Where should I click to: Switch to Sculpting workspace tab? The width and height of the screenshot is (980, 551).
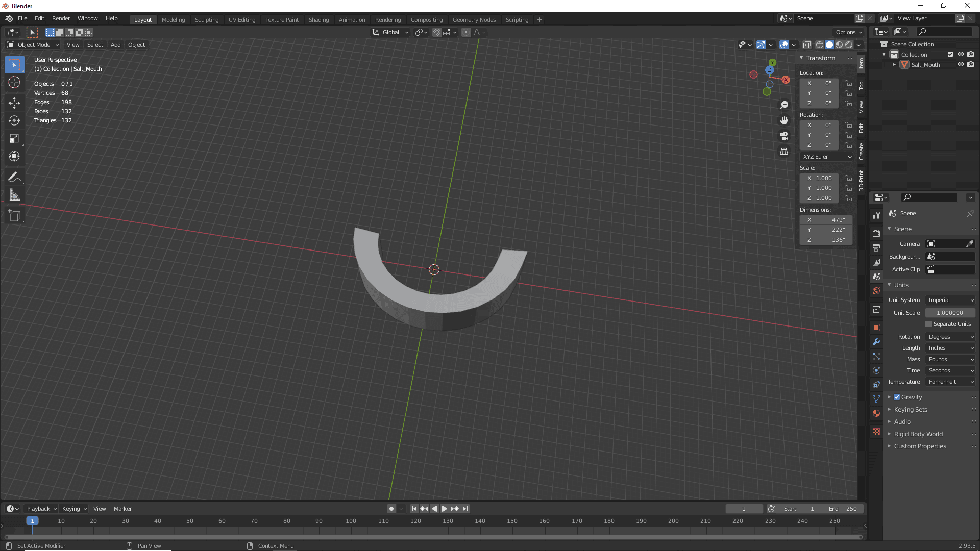[x=206, y=20]
